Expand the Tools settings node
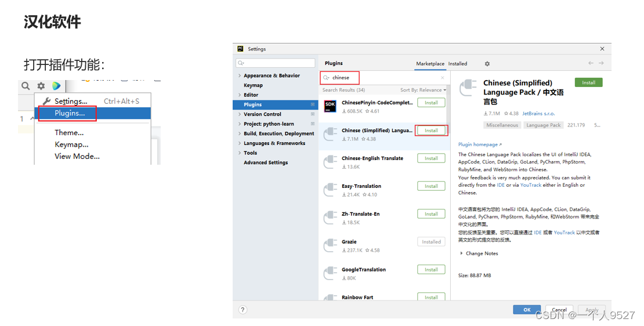Screen dimensions: 644x326 (x=240, y=153)
